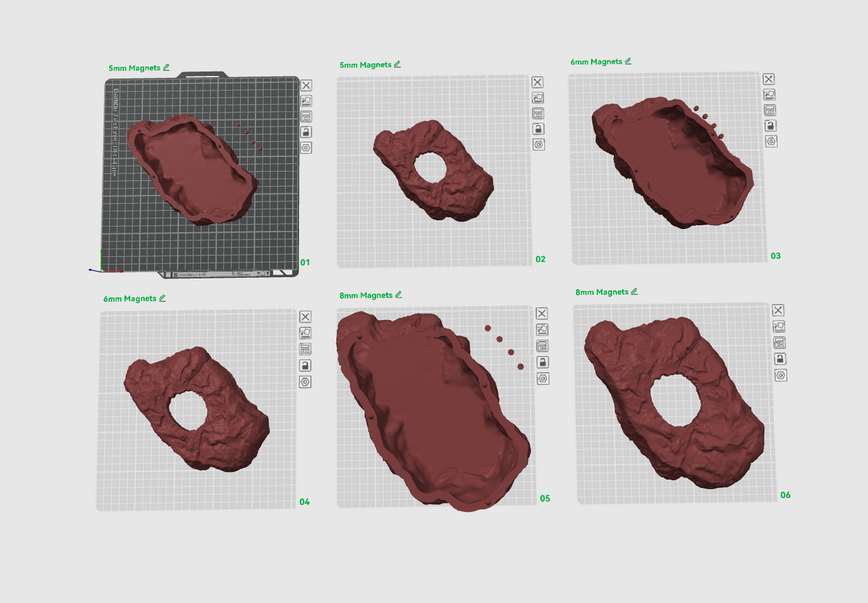Open plate settings gear for plate 02

(x=537, y=144)
